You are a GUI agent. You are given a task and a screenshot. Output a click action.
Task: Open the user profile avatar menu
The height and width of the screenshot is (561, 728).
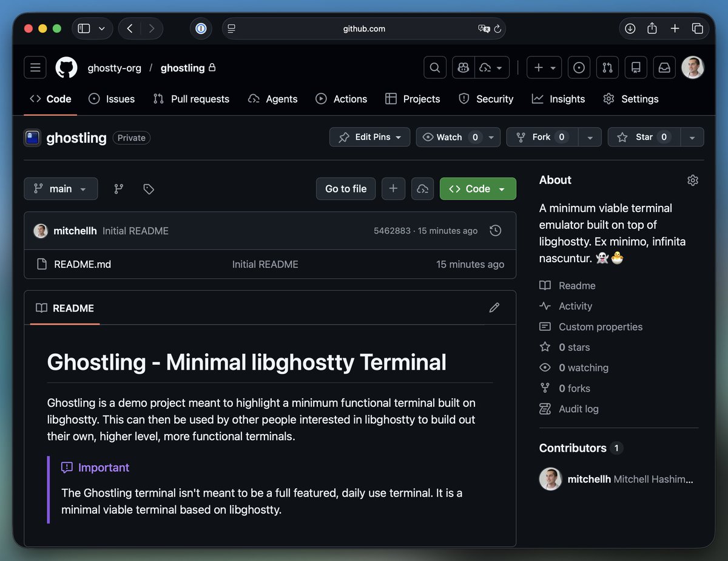693,67
